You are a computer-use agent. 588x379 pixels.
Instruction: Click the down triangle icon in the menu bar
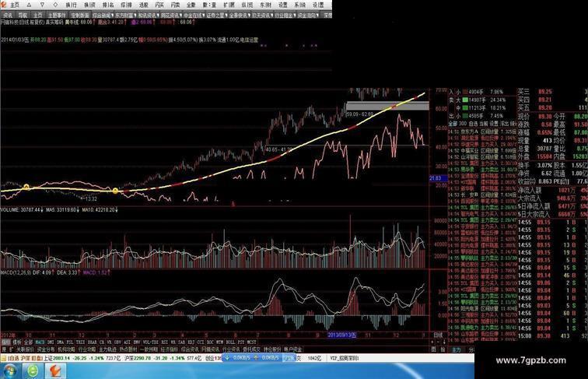(x=42, y=5)
